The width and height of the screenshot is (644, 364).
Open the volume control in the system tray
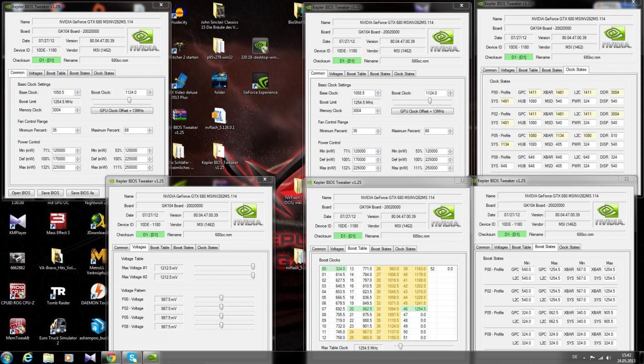pos(609,358)
